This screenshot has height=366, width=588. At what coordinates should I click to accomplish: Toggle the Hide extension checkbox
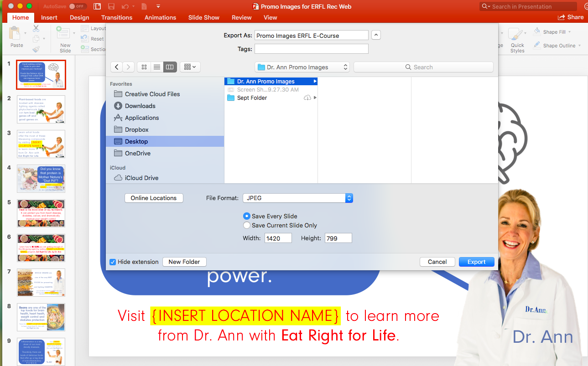click(x=113, y=262)
